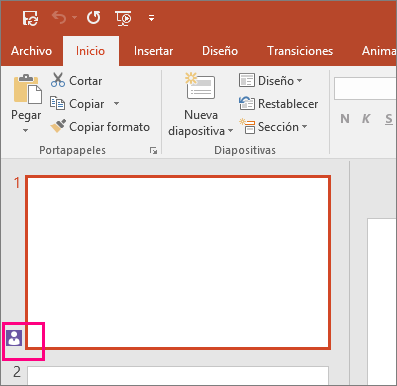Expand the Diseño layout dropdown arrow
The image size is (397, 386).
click(299, 81)
